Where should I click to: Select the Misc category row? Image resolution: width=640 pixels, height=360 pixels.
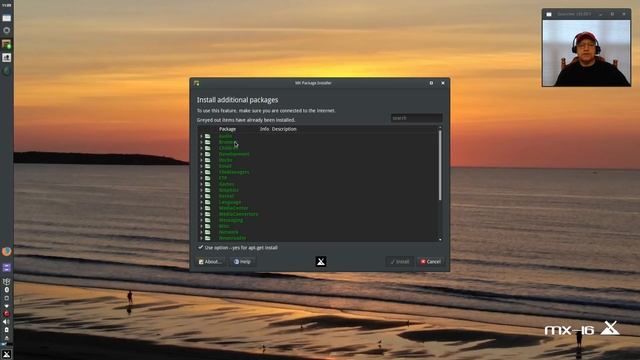(318, 226)
